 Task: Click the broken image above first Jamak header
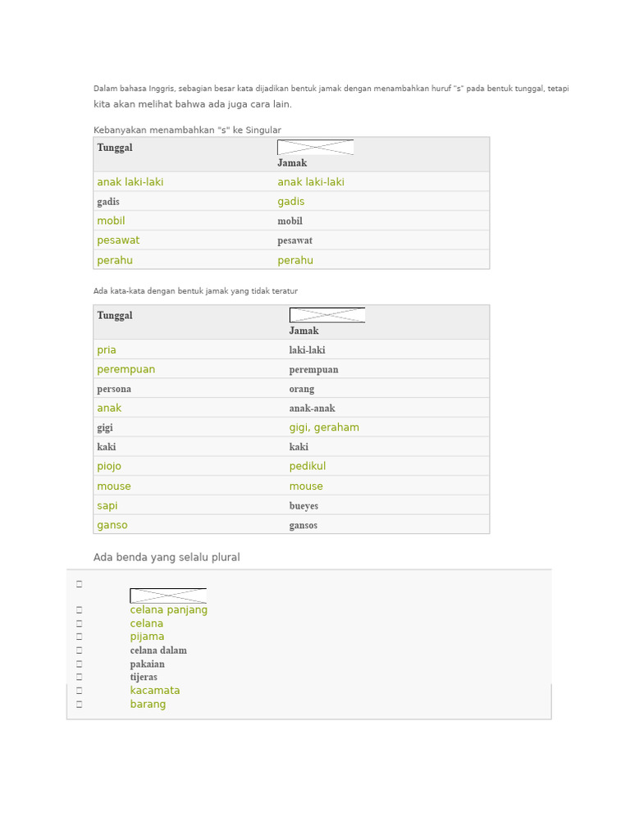click(x=315, y=148)
